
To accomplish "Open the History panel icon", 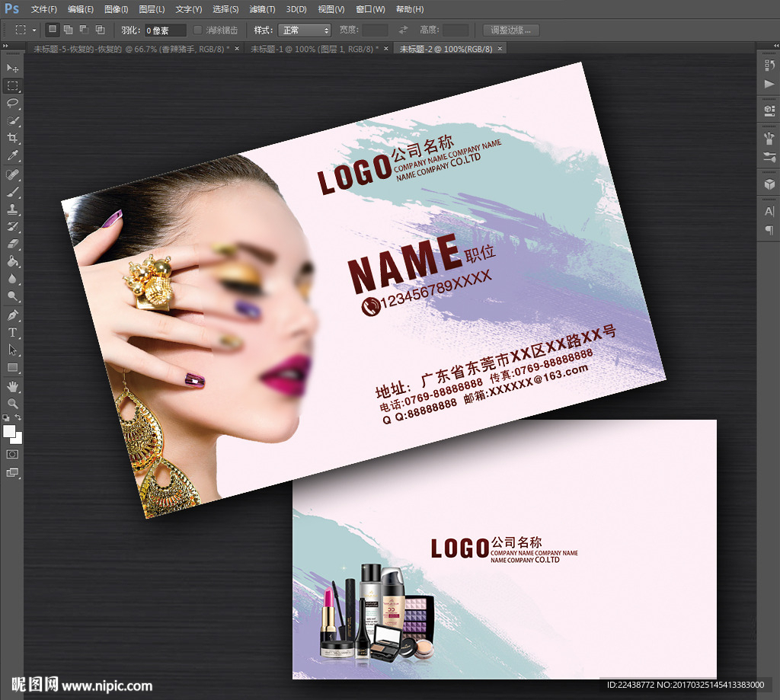I will pyautogui.click(x=769, y=66).
